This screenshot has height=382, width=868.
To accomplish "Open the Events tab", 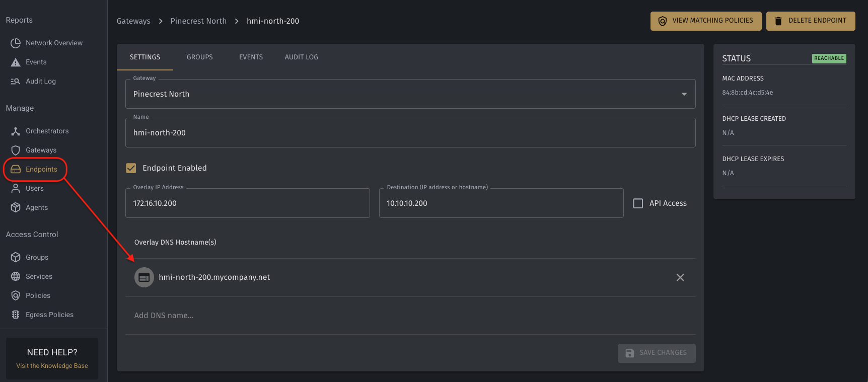I will tap(251, 57).
